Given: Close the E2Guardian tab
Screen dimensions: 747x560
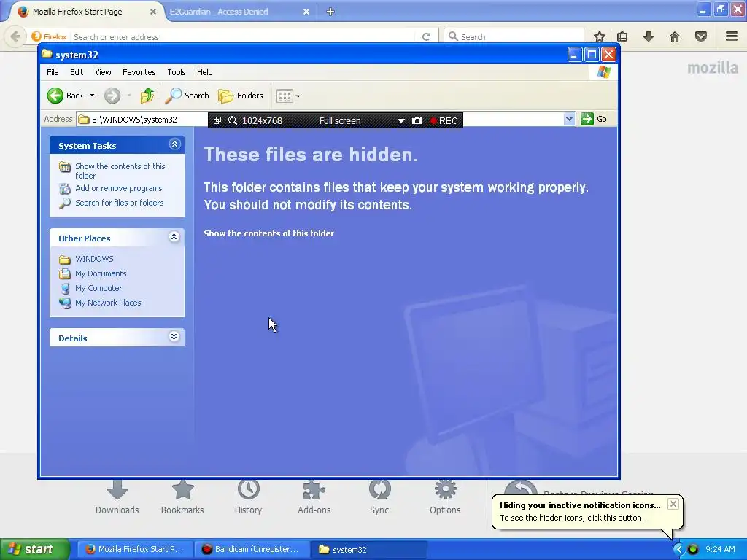Looking at the screenshot, I should (306, 12).
